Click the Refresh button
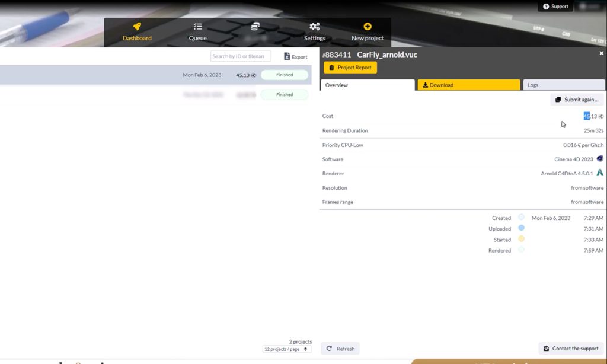Image resolution: width=607 pixels, height=364 pixels. [x=340, y=349]
